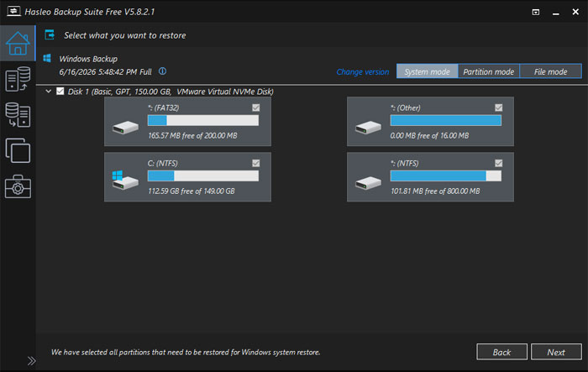Switch to System mode
Screen dimensions: 588x372
pos(427,71)
